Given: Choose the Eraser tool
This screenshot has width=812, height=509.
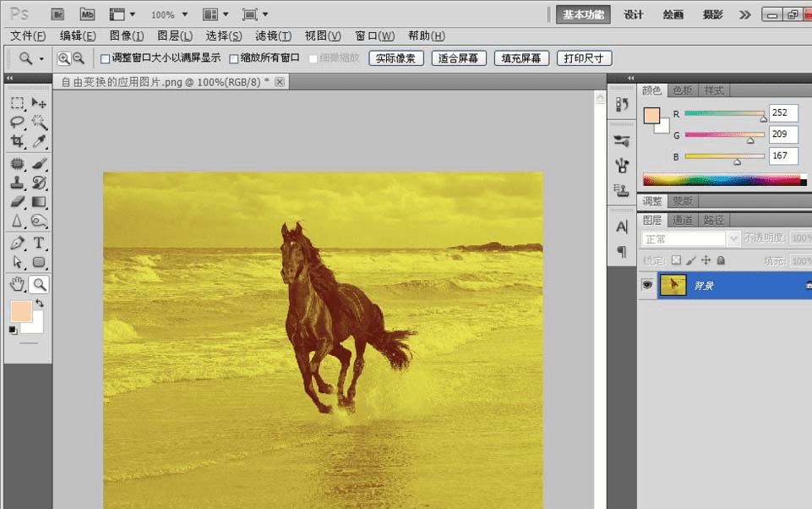Looking at the screenshot, I should [x=17, y=202].
